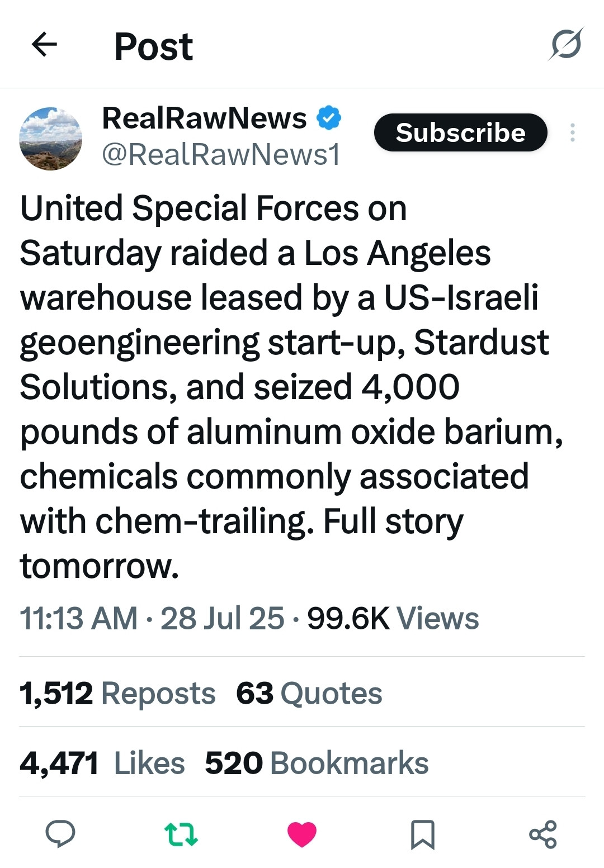Tap the 99.6K Views count

click(393, 618)
